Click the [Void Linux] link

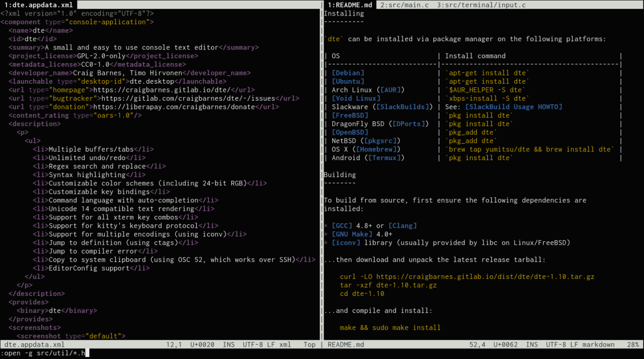pos(356,98)
